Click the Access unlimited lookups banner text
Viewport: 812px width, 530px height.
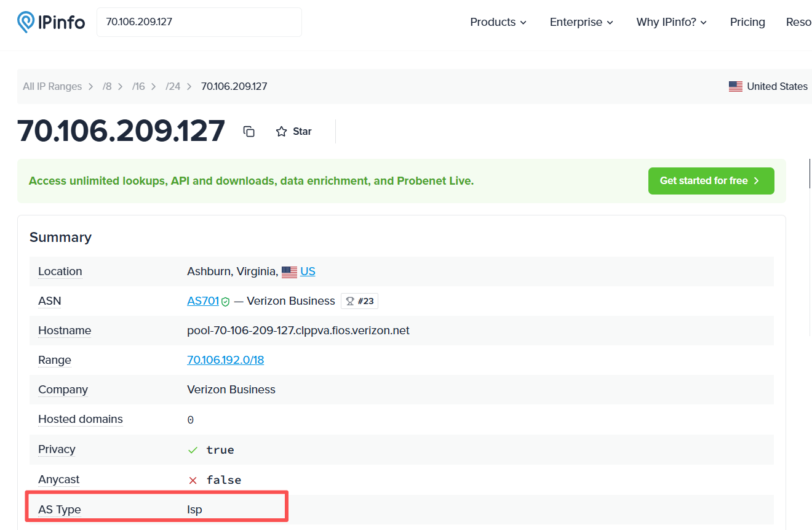click(251, 181)
